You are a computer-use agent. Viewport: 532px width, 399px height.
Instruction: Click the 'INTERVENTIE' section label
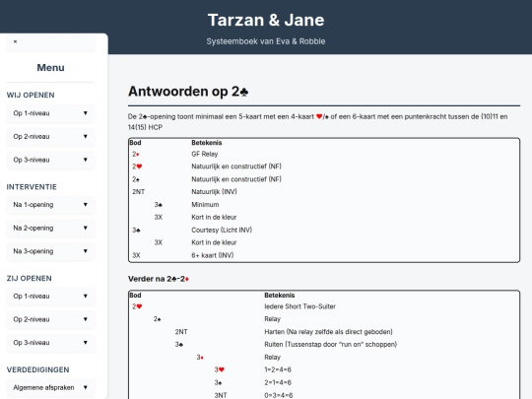pyautogui.click(x=32, y=187)
